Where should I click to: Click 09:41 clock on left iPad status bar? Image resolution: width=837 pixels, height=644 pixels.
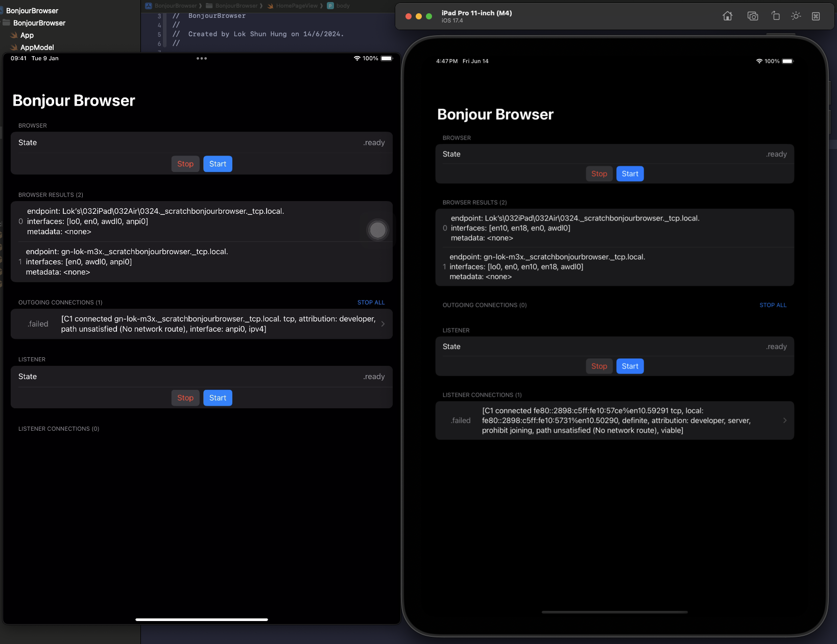pyautogui.click(x=18, y=58)
